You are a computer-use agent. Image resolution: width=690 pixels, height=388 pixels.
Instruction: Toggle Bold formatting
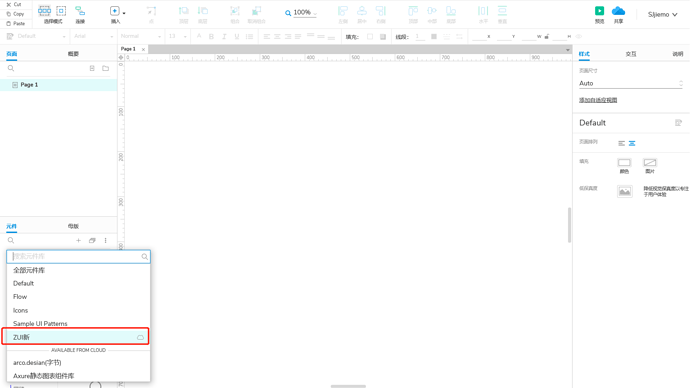(x=211, y=37)
